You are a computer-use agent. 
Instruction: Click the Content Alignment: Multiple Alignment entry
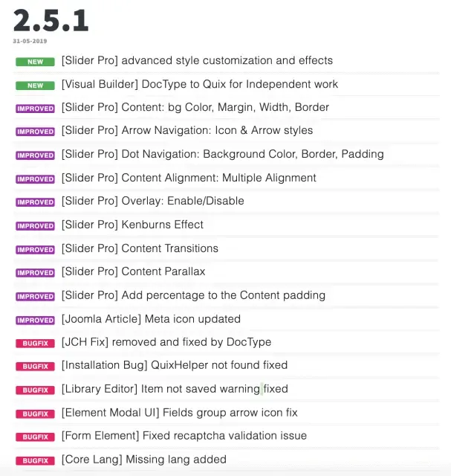click(x=189, y=178)
